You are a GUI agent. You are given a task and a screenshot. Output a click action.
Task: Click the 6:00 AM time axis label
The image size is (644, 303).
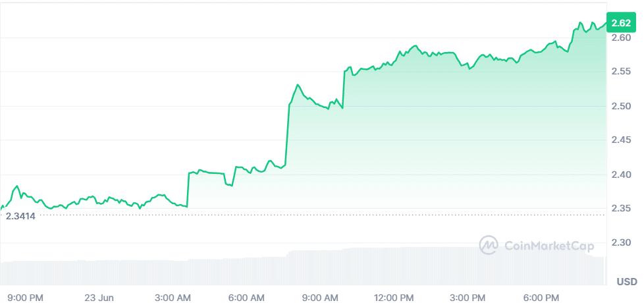248,296
